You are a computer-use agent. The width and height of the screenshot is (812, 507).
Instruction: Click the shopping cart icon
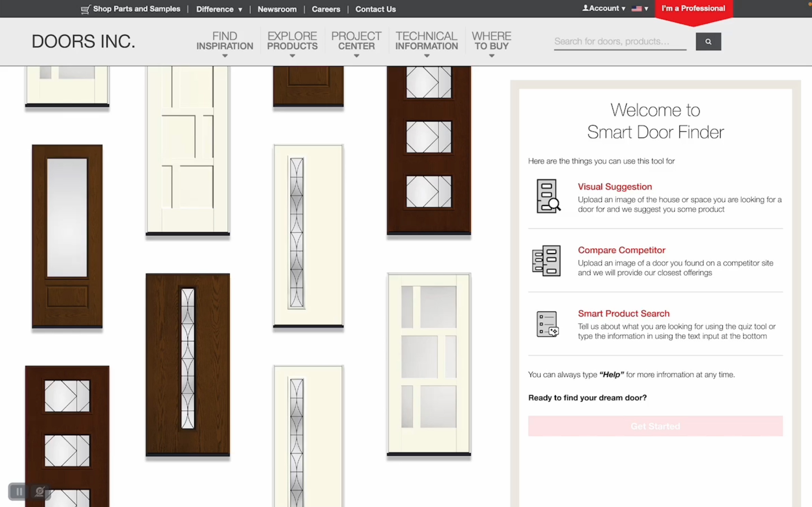pos(85,9)
